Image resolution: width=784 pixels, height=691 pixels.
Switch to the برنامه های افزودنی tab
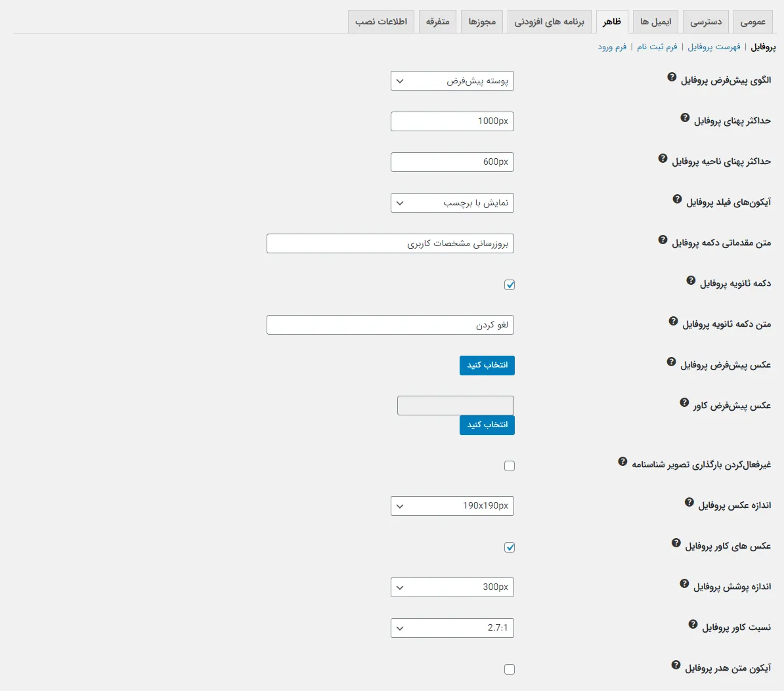pyautogui.click(x=550, y=22)
